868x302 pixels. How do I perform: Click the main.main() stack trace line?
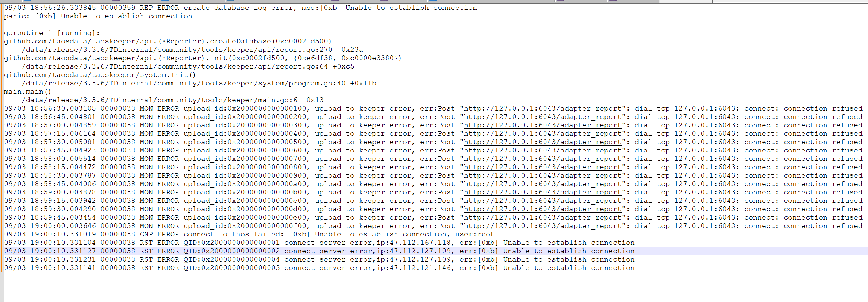[x=27, y=92]
